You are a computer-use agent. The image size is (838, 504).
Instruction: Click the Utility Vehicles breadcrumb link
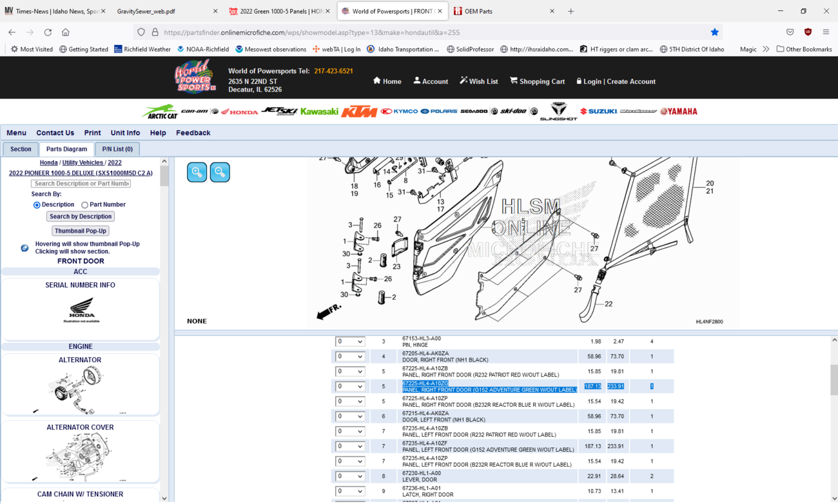[x=83, y=163]
